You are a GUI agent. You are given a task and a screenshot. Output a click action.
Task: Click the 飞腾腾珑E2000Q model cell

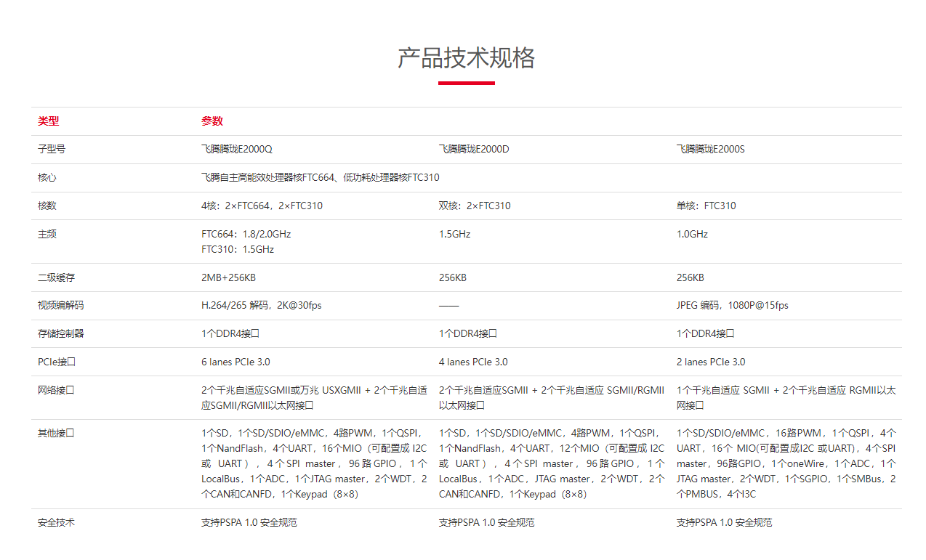pos(237,150)
